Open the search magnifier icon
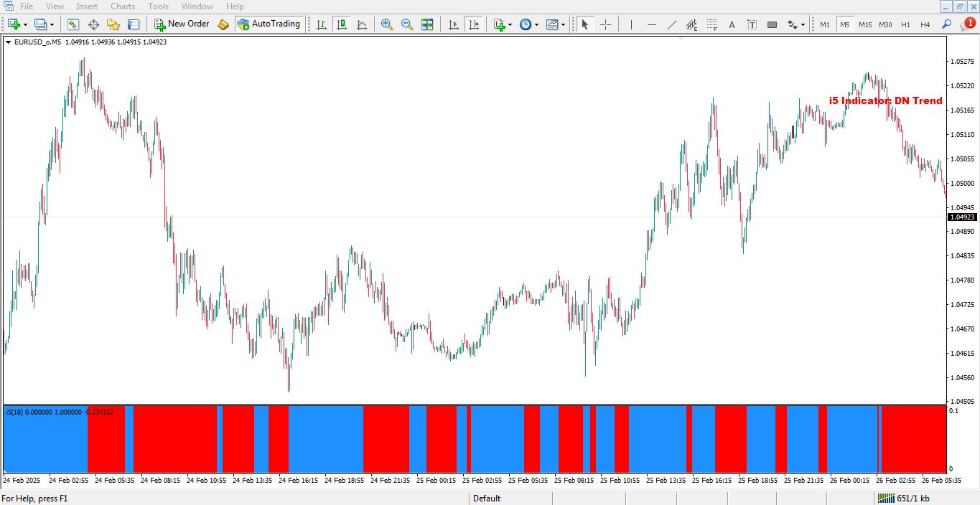The width and height of the screenshot is (980, 505). (947, 24)
